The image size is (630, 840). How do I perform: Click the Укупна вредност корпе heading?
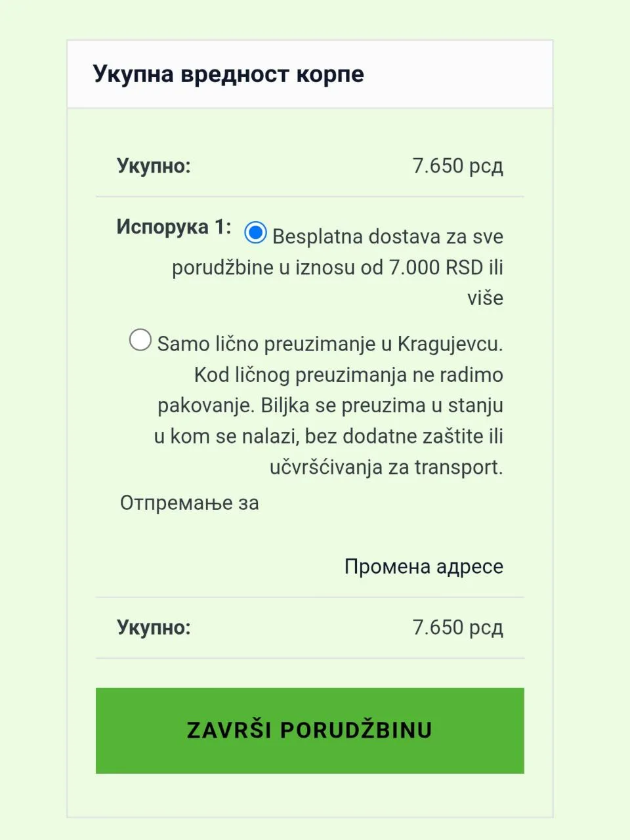click(228, 74)
